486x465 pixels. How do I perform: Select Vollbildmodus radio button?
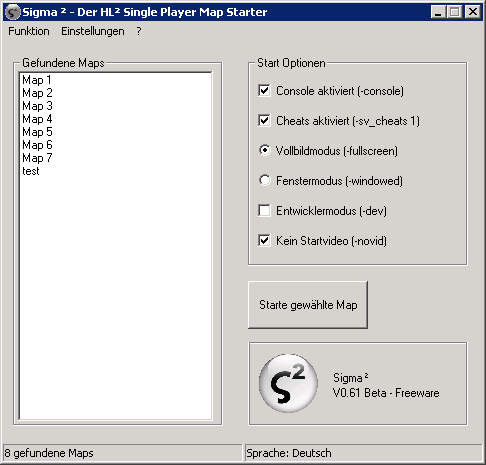click(265, 151)
